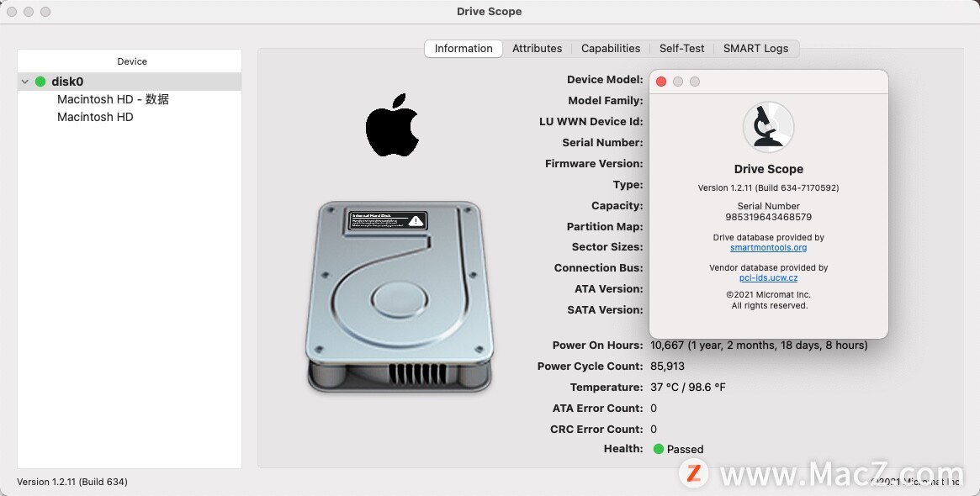Image resolution: width=980 pixels, height=496 pixels.
Task: Open the SMART Logs tab
Action: (x=755, y=49)
